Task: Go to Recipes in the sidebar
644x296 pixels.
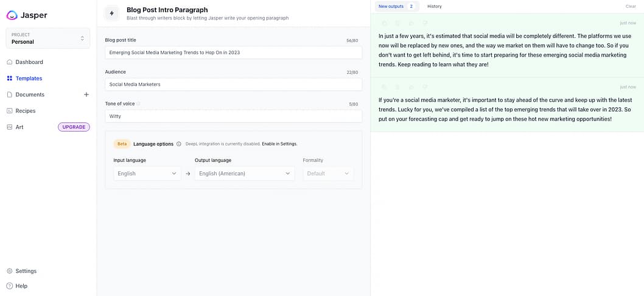Action: (25, 111)
